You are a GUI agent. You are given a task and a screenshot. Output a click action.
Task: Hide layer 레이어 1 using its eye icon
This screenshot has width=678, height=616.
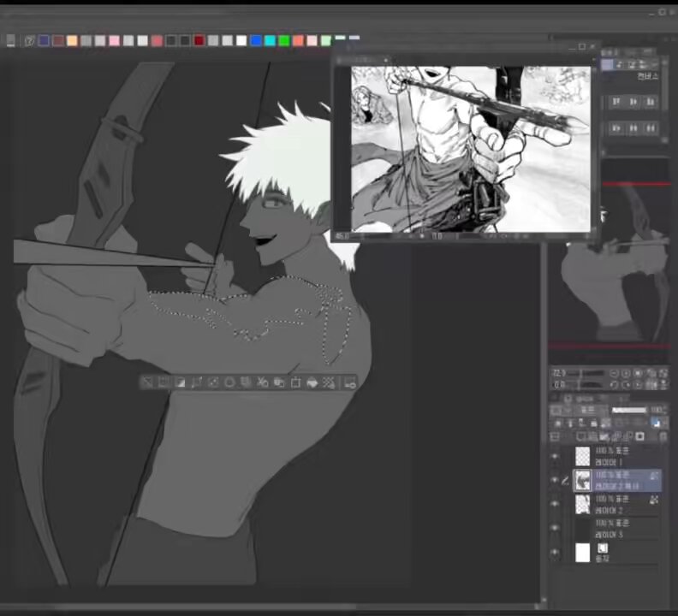555,456
